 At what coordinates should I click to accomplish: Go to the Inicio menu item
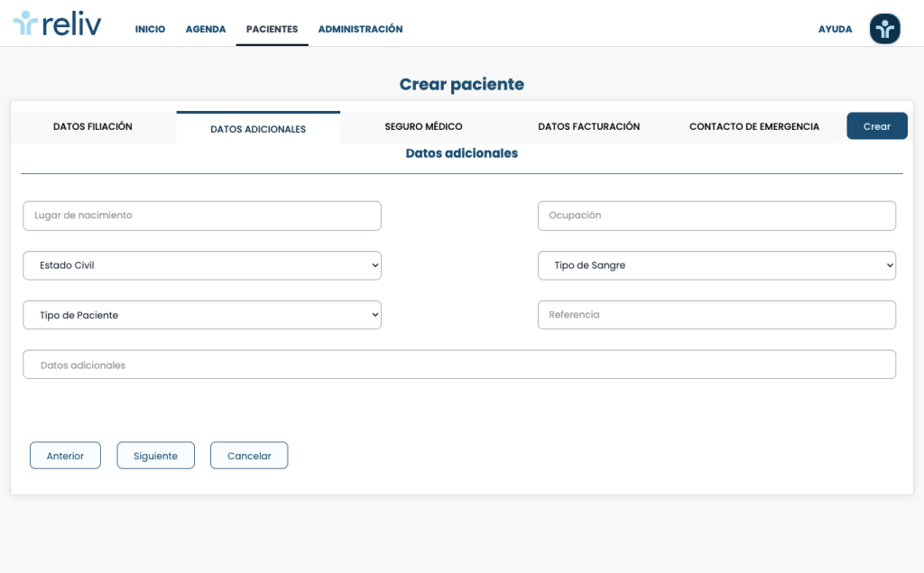[150, 29]
